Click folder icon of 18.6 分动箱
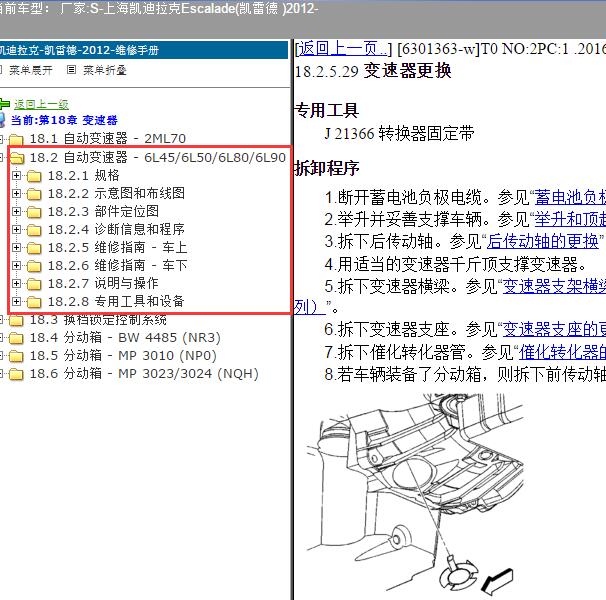Image resolution: width=606 pixels, height=600 pixels. click(16, 374)
